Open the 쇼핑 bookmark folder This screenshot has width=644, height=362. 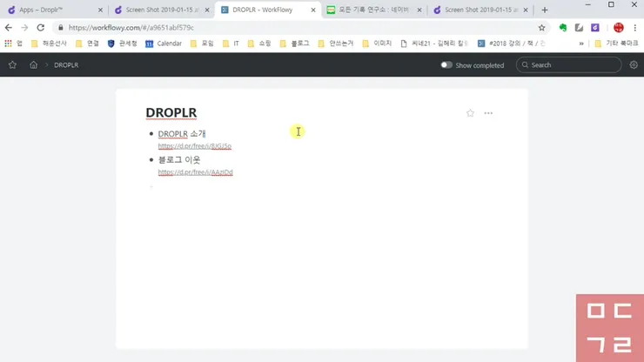click(259, 44)
